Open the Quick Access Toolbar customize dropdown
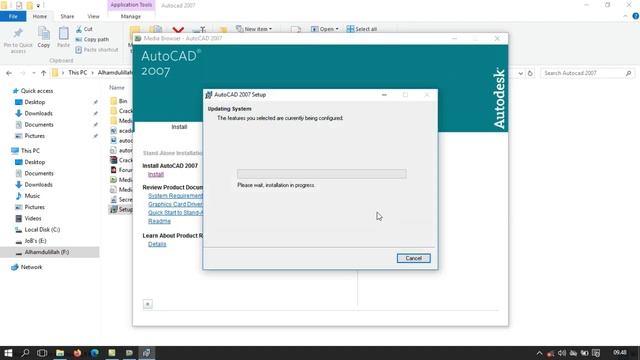 tap(38, 6)
